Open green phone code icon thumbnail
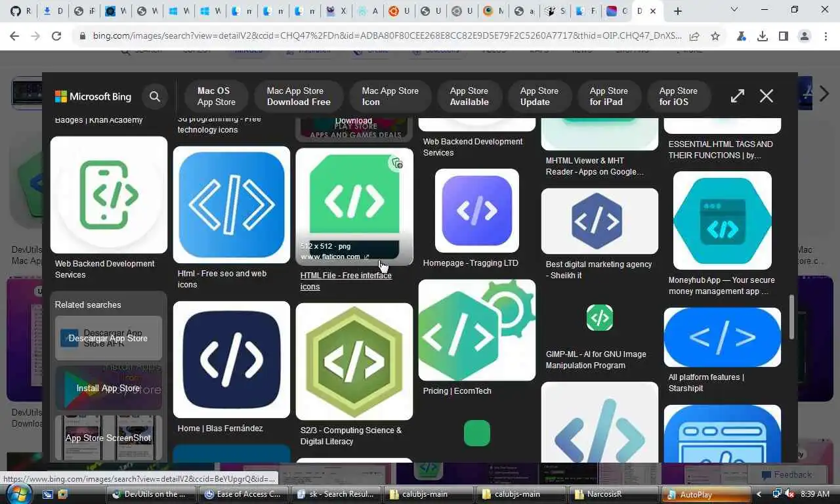 coord(109,195)
